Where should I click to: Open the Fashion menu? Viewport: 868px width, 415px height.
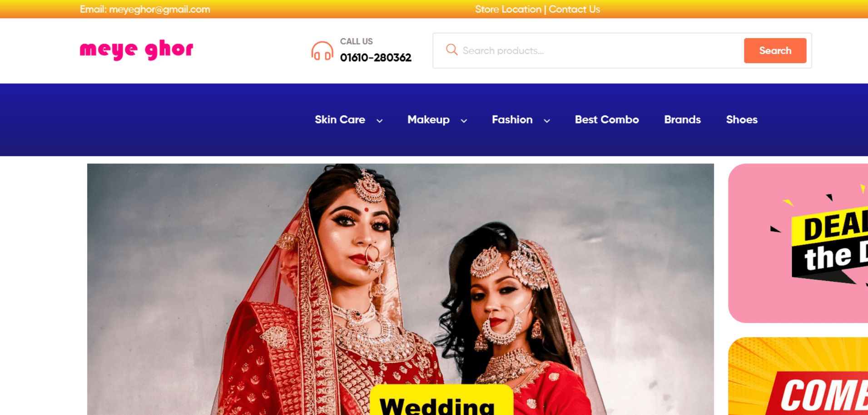click(x=512, y=119)
